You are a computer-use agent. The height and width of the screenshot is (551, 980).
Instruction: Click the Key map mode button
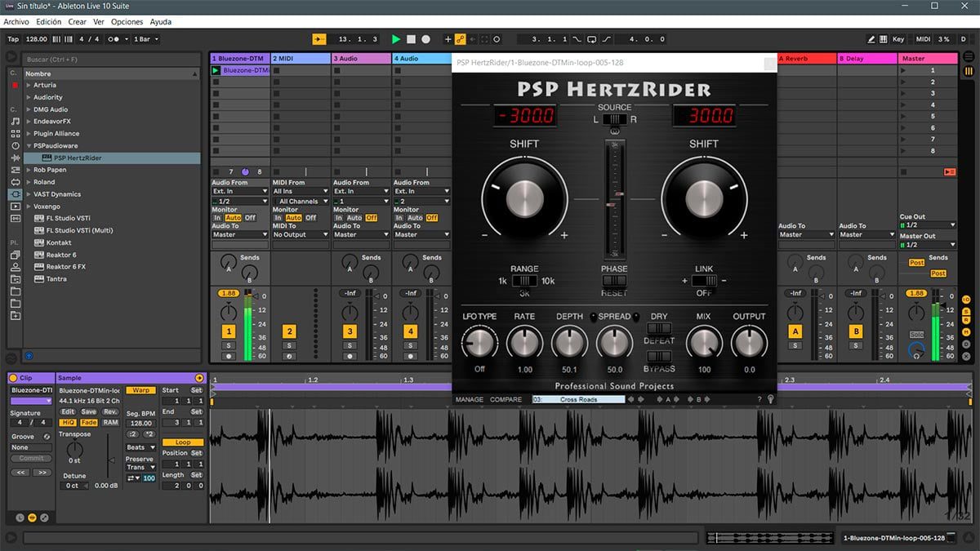click(898, 39)
